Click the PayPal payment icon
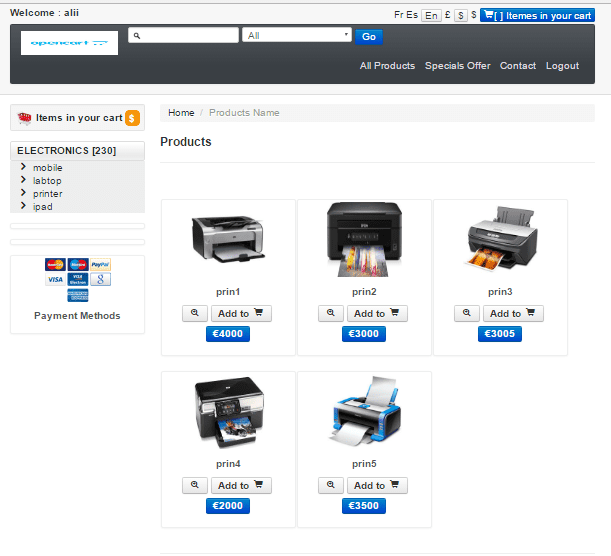The image size is (611, 556). point(101,264)
